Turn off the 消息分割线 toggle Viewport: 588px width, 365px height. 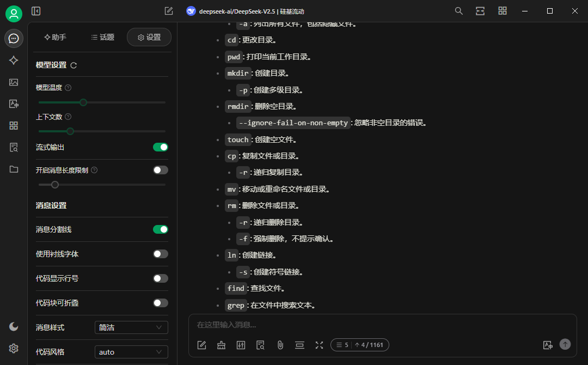[x=161, y=229]
